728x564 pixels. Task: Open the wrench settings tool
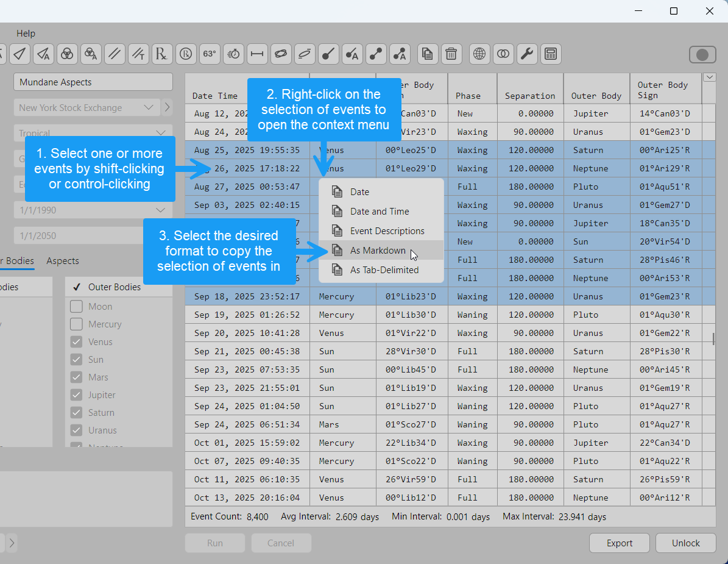pyautogui.click(x=527, y=54)
